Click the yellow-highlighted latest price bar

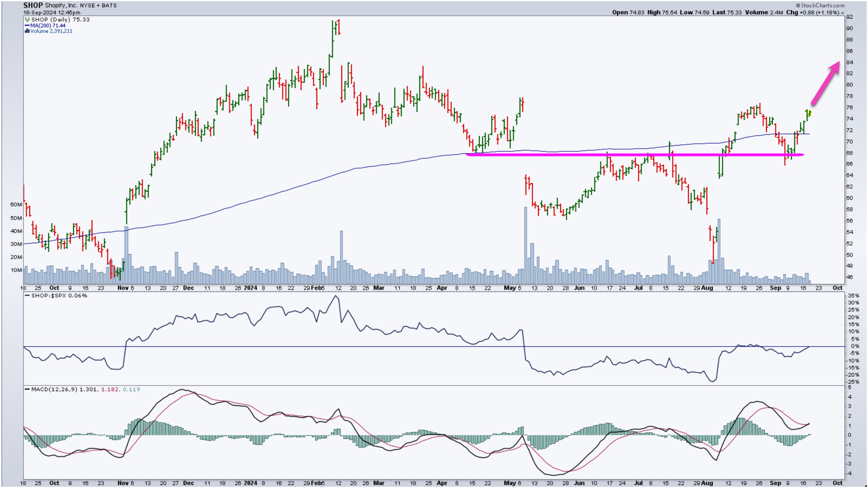[x=810, y=113]
